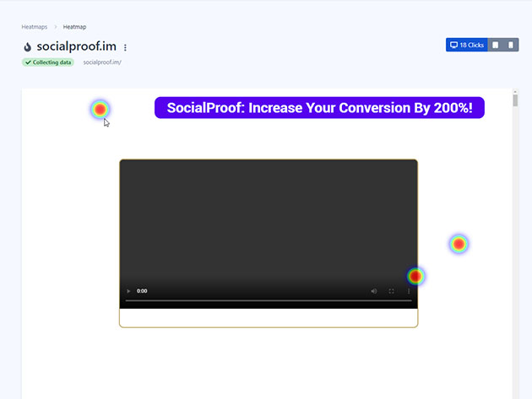Switch to the tablet heatmap view

[496, 45]
